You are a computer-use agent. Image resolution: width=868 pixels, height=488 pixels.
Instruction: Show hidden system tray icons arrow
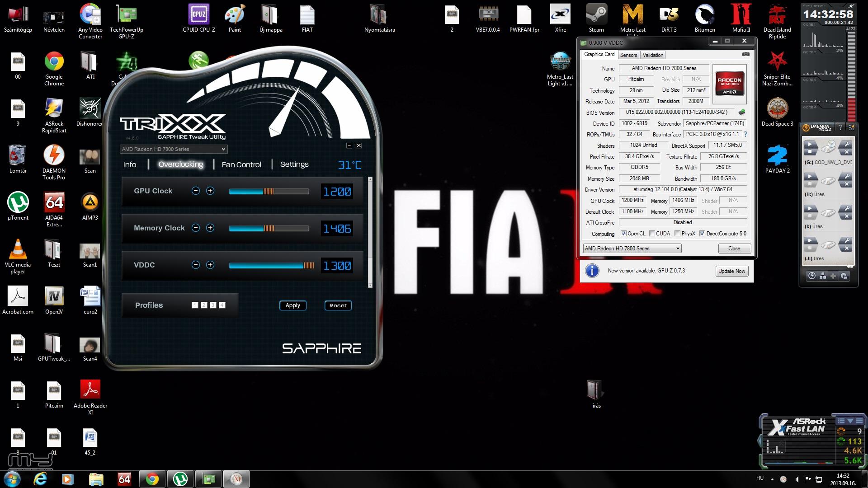coord(772,479)
